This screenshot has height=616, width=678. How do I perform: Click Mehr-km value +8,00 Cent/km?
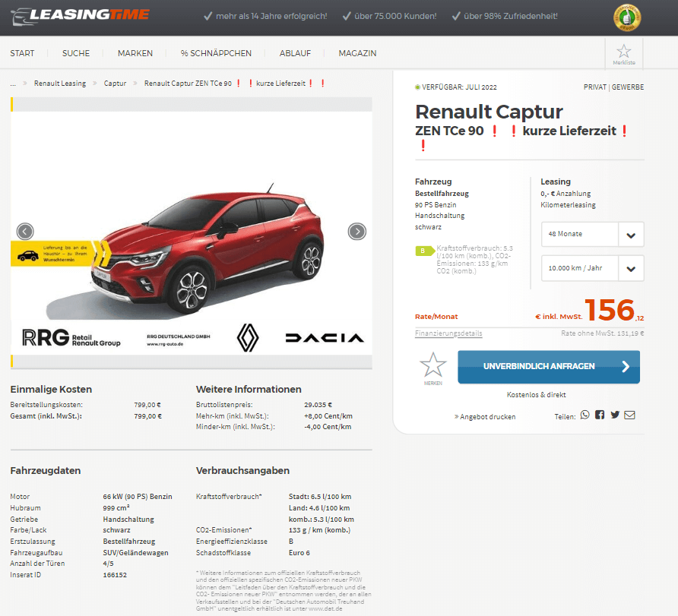pyautogui.click(x=328, y=416)
